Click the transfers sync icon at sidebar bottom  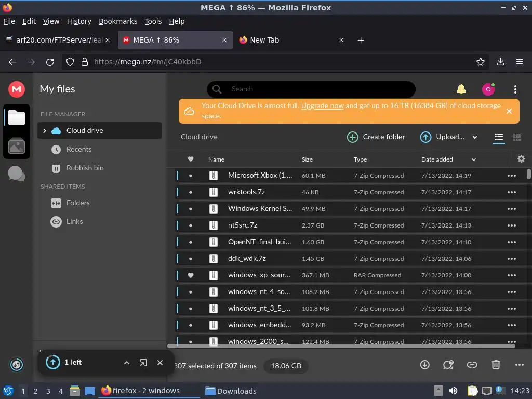pyautogui.click(x=16, y=365)
